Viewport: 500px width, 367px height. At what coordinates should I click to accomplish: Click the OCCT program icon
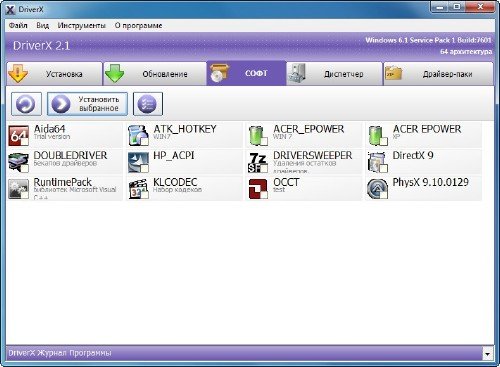tap(258, 189)
